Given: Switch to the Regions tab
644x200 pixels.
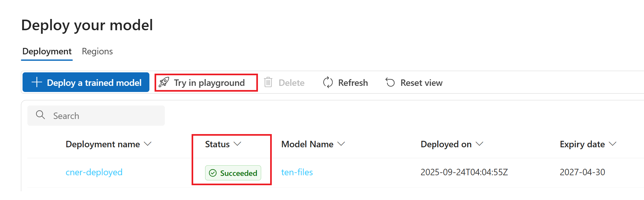Looking at the screenshot, I should coord(97,51).
